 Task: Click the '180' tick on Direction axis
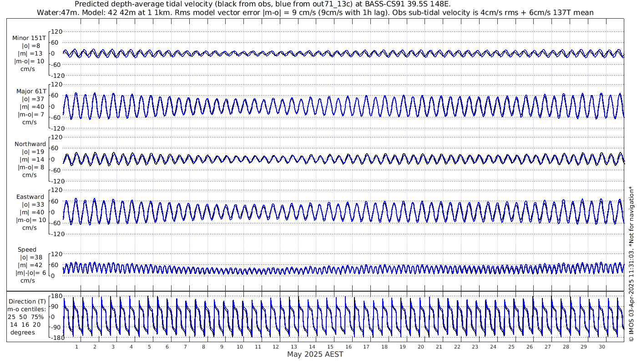pos(57,296)
